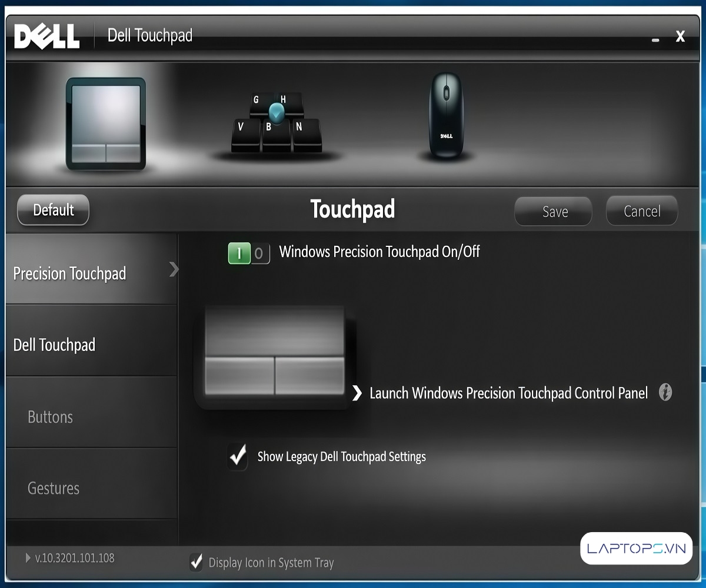The image size is (706, 588).
Task: Toggle Windows Precision Touchpad On/Off switch
Action: 248,253
